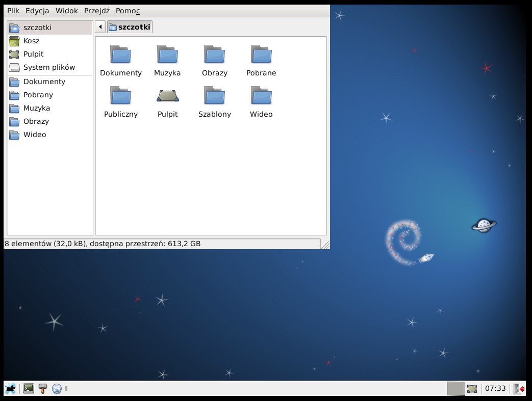Open the web browser globe icon in panel
The height and width of the screenshot is (401, 532).
[x=57, y=389]
